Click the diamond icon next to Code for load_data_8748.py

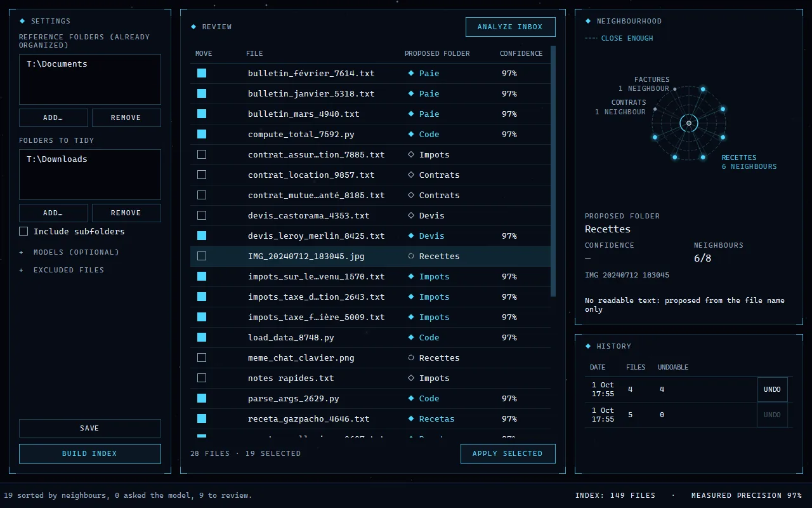[411, 337]
